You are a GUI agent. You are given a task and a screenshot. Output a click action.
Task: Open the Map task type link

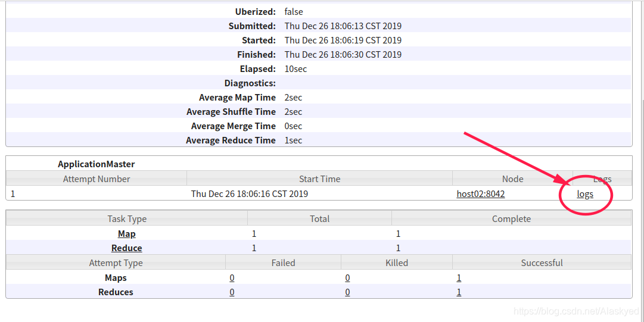tap(126, 234)
